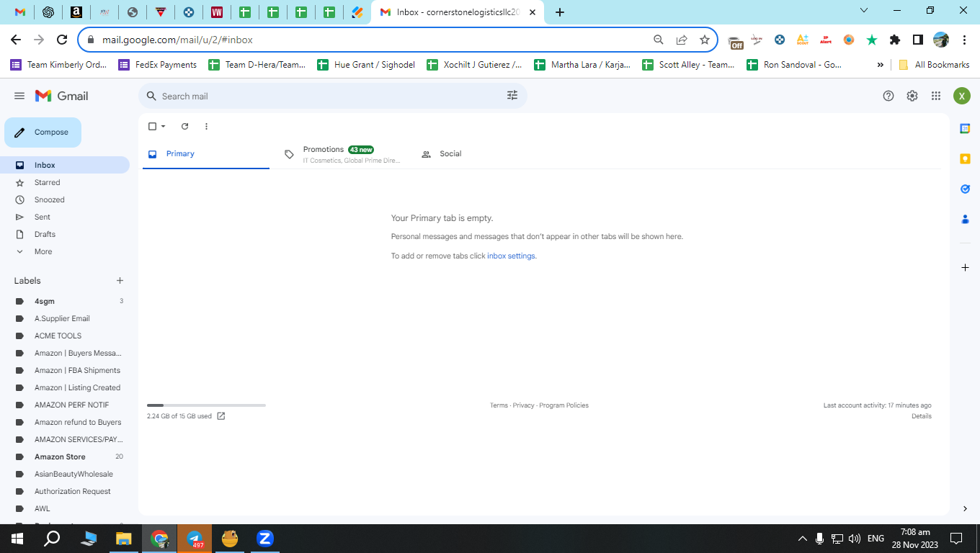Open Google Contacts side panel icon

coord(965,219)
